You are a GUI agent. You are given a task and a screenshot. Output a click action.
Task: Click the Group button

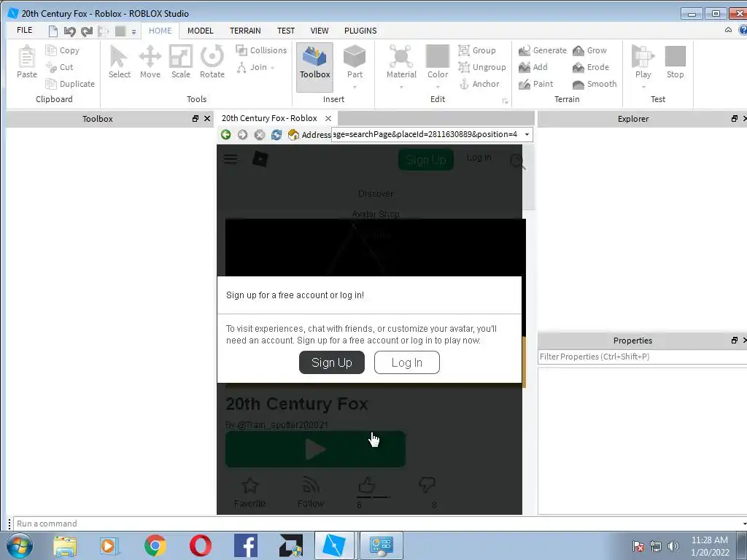pyautogui.click(x=477, y=50)
